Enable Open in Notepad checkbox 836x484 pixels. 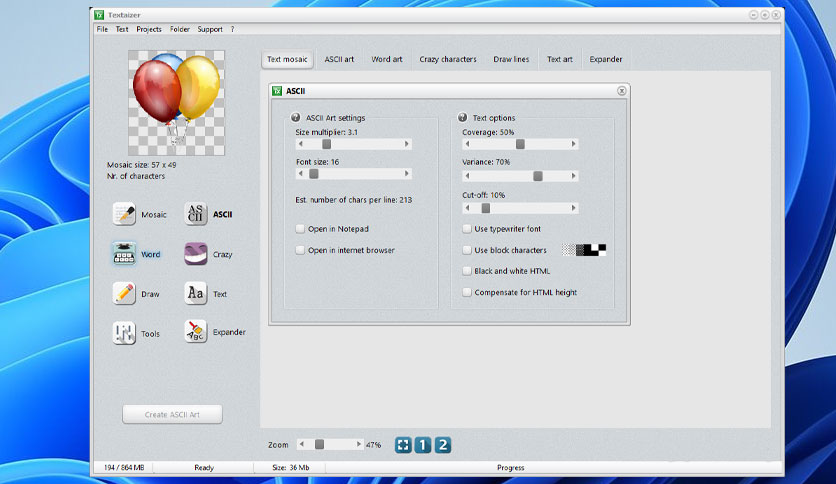[x=300, y=229]
